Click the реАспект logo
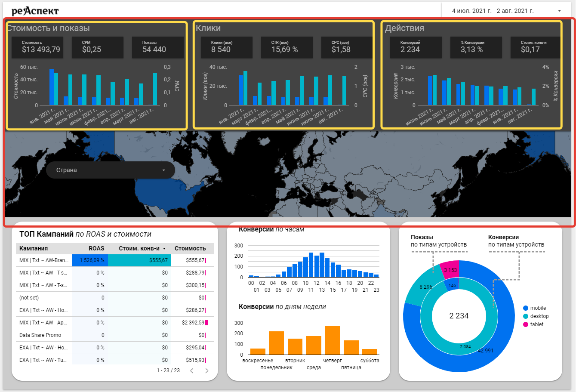This screenshot has width=576, height=392. (35, 11)
